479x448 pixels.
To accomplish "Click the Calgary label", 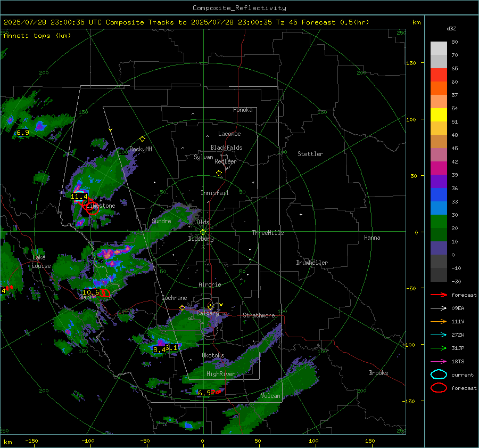I will 208,313.
